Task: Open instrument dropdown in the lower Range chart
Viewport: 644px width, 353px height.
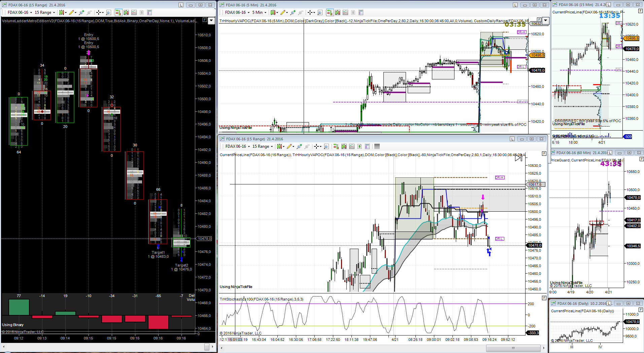Action: [238, 146]
